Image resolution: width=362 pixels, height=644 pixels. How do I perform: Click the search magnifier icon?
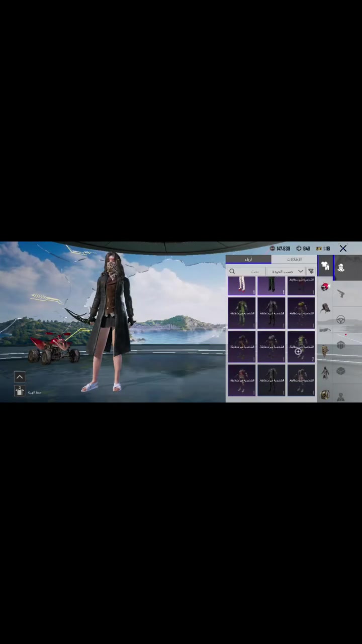(232, 271)
